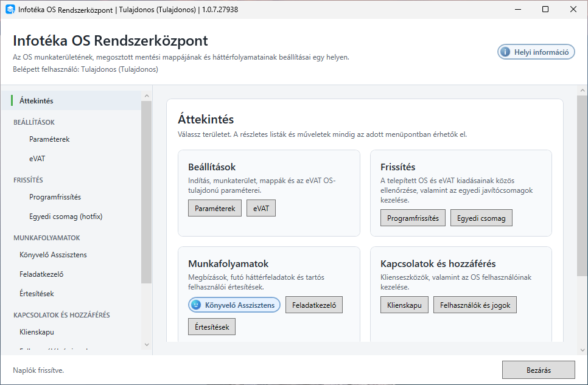Click the info icon on Helyi információ
588x385 pixels.
[x=505, y=52]
